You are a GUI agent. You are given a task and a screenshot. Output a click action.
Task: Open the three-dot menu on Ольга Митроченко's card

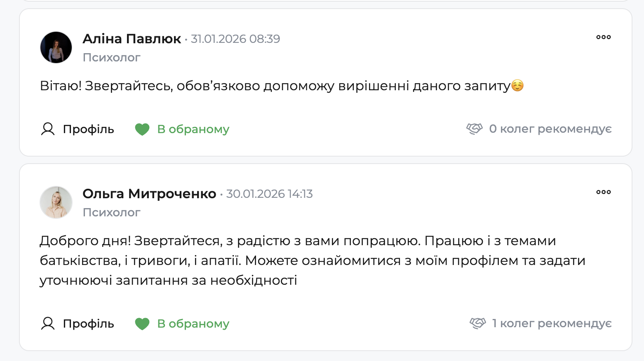pos(604,192)
